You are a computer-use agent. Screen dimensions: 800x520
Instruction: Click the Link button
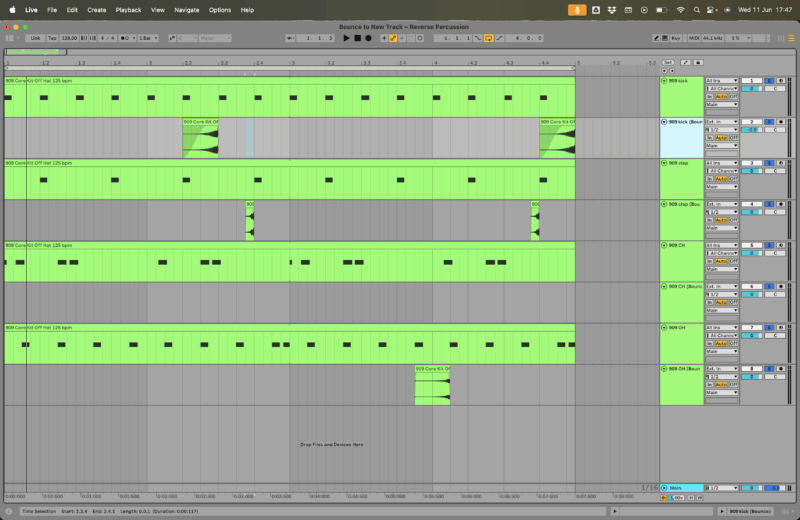(x=35, y=38)
